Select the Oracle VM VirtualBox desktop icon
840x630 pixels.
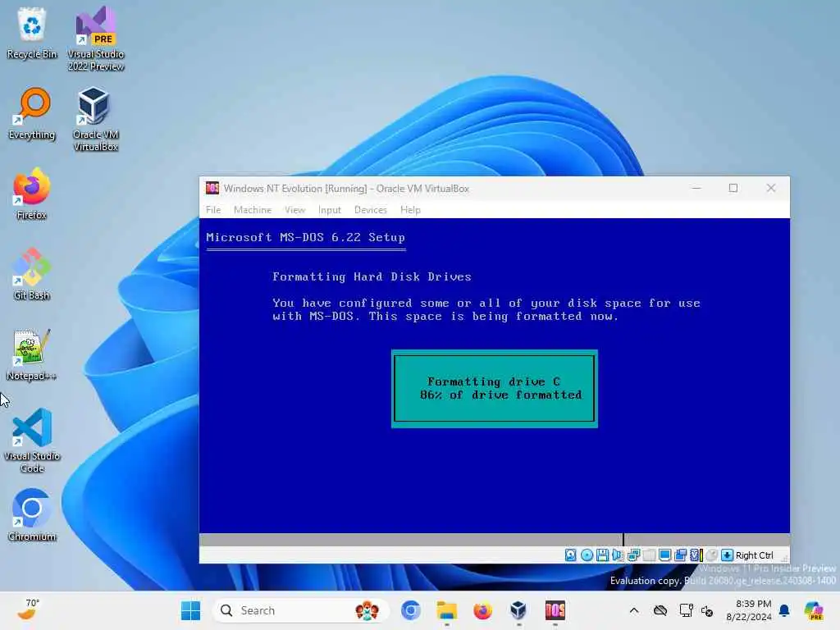click(x=96, y=120)
